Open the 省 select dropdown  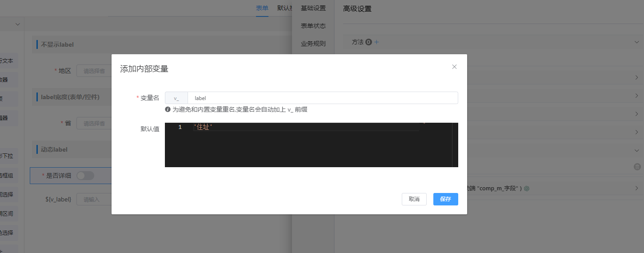(94, 123)
